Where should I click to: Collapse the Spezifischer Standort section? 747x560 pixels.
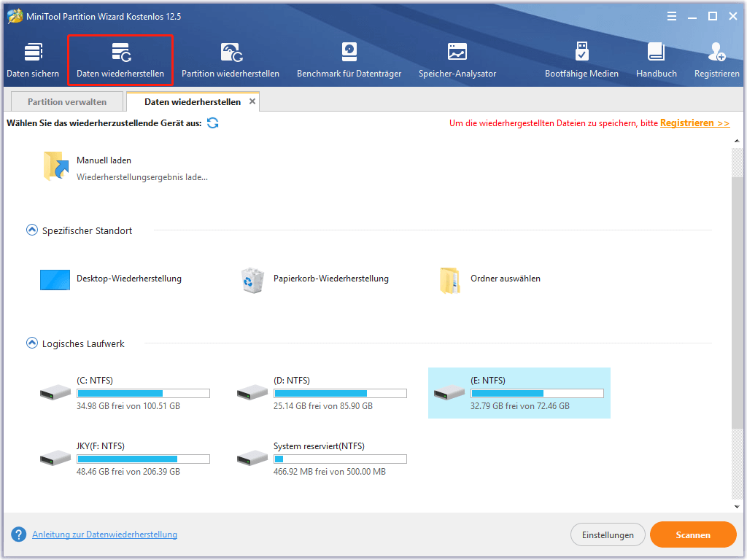point(31,230)
